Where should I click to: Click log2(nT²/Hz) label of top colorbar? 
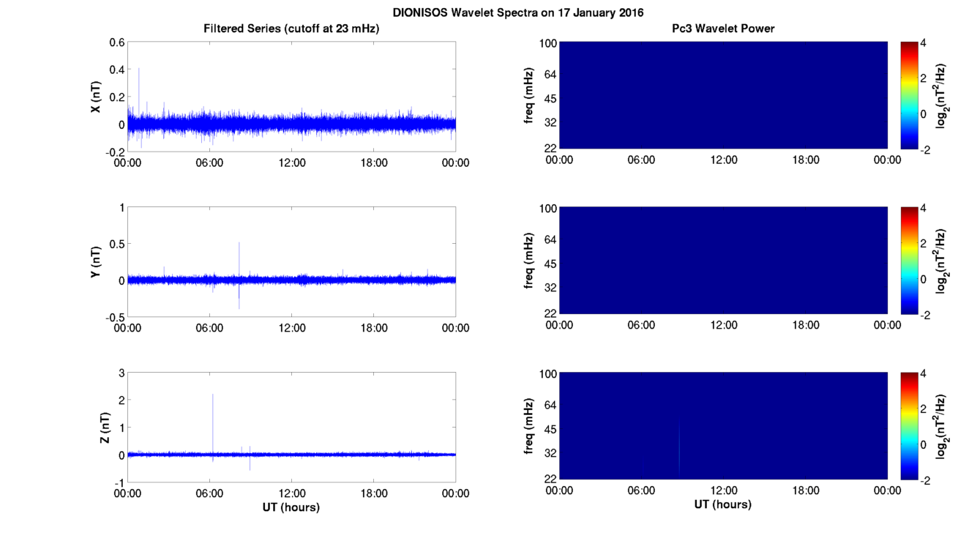point(945,95)
